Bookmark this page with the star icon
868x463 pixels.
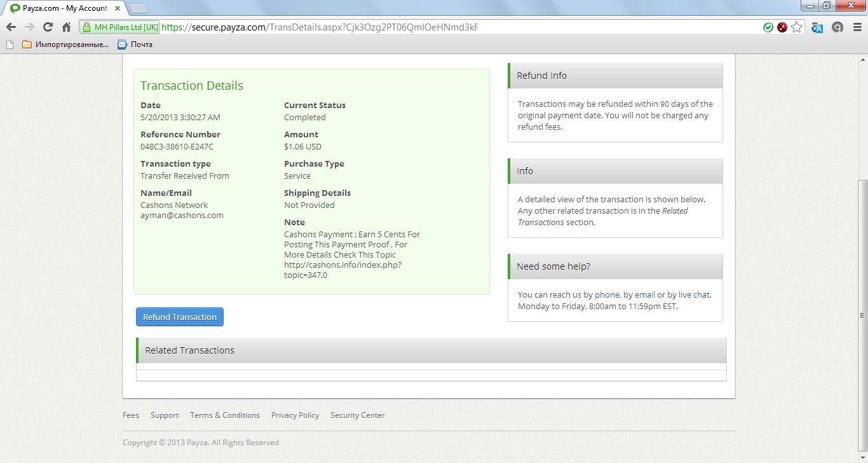[797, 27]
